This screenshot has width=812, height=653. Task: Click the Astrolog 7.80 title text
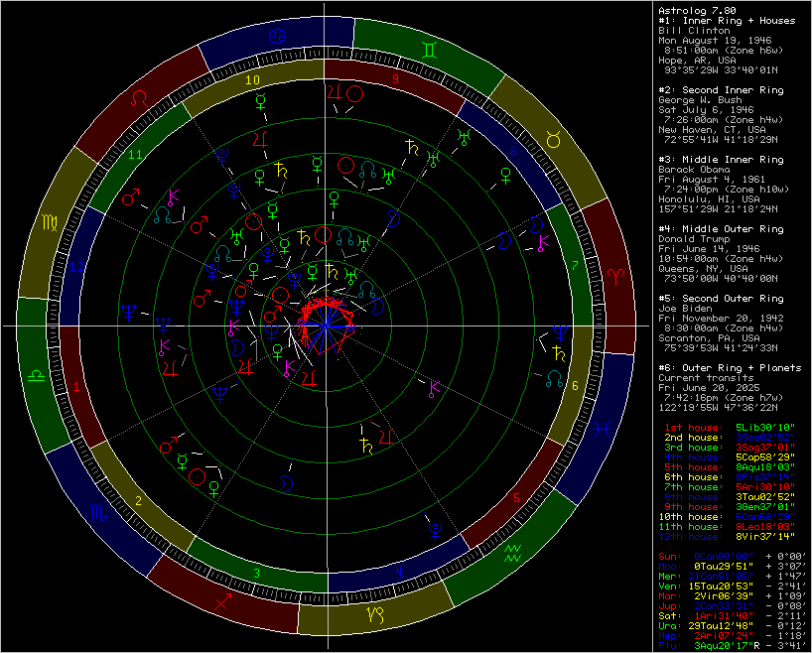[x=697, y=10]
